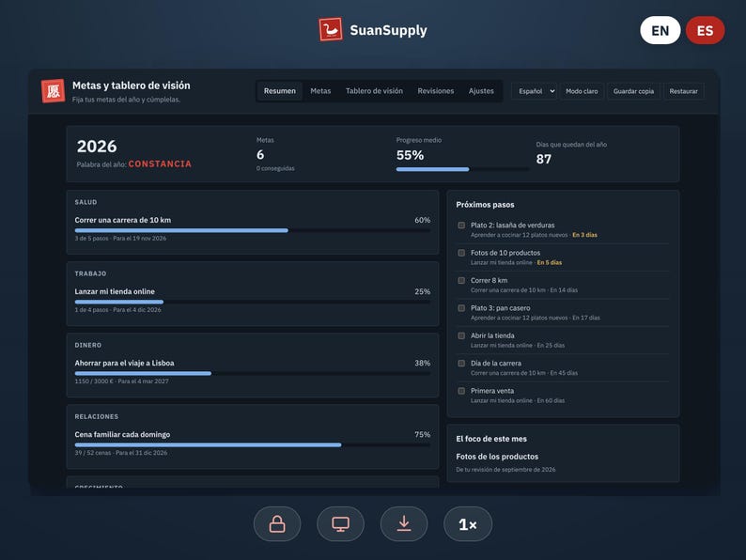This screenshot has height=560, width=746.
Task: Click the Guardar copia button
Action: [x=633, y=91]
